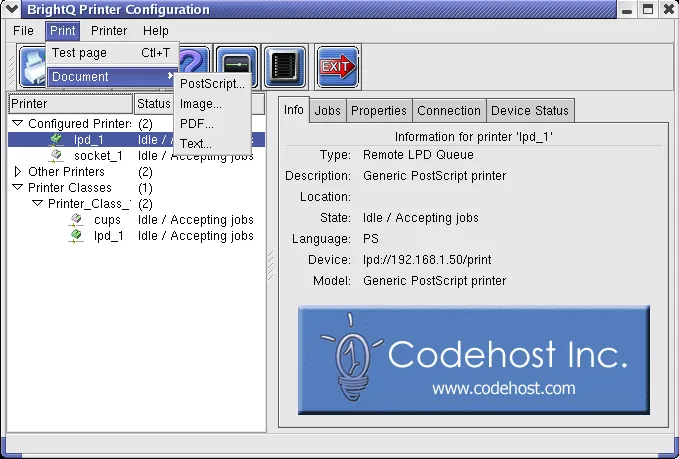Select socket_1 in the printer tree

pyautogui.click(x=98, y=156)
